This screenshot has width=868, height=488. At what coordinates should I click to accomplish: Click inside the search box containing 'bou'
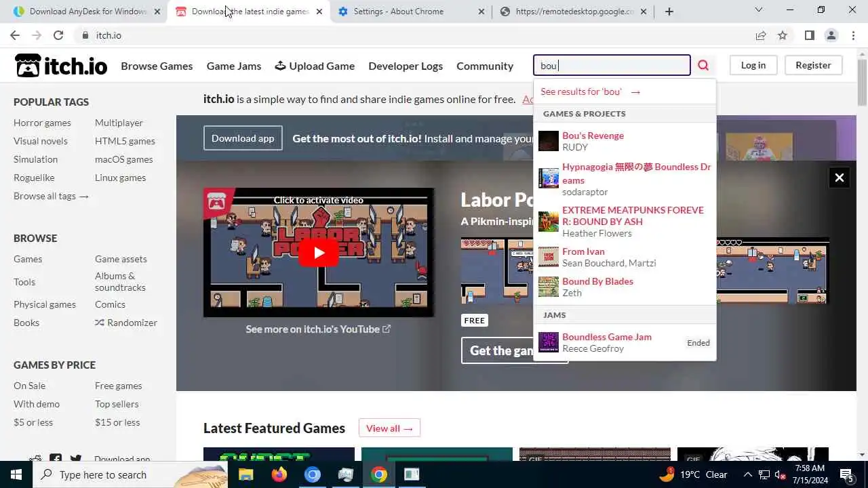pyautogui.click(x=612, y=66)
